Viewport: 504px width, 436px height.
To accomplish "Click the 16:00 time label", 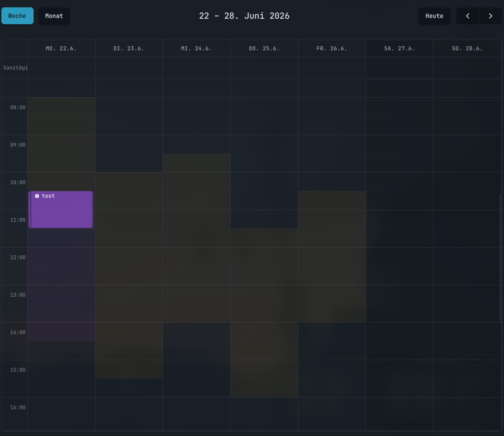I will [17, 407].
